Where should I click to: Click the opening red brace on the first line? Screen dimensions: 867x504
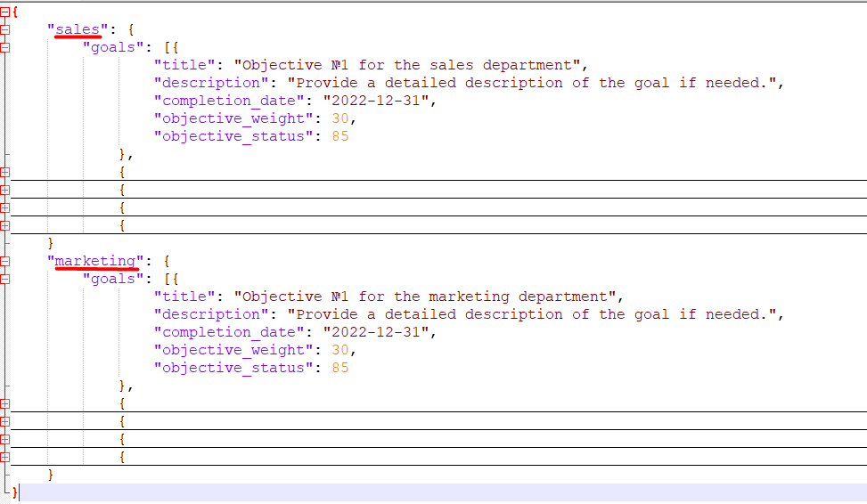tap(15, 12)
